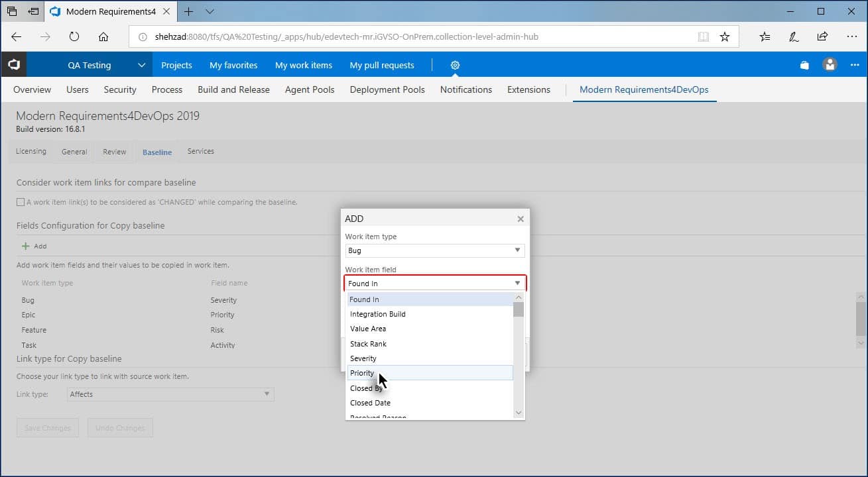Screen dimensions: 868x477
Task: Click the Save Changes button
Action: point(48,428)
